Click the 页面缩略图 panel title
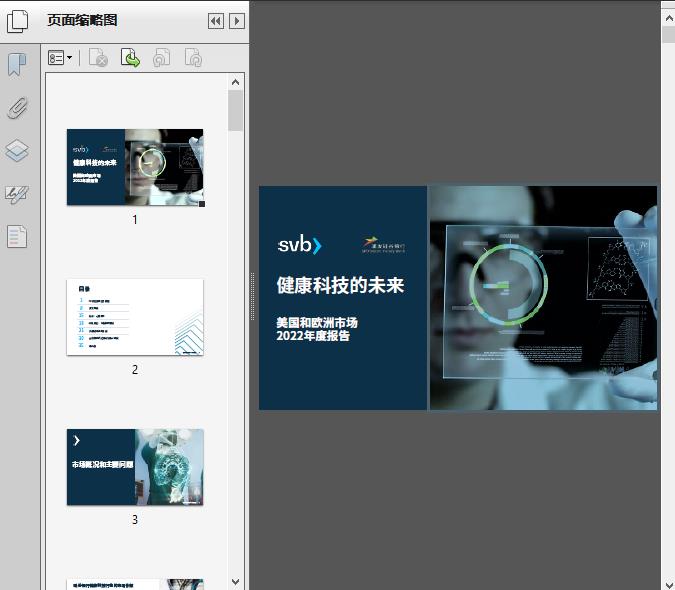 82,20
